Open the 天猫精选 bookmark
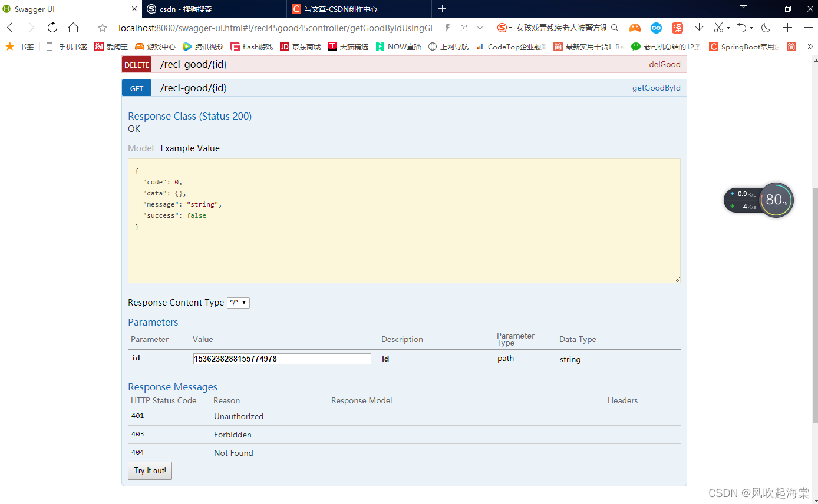Viewport: 818px width, 504px height. point(348,47)
